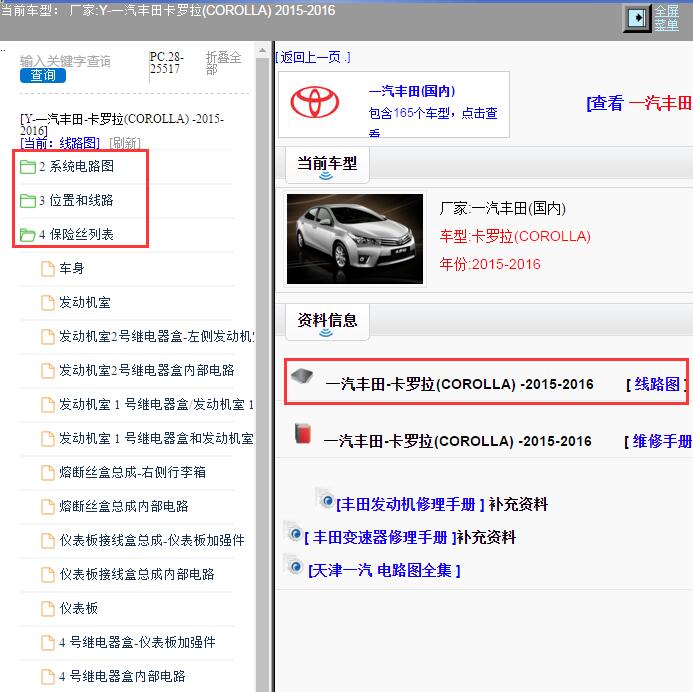
Task: Open 仪表板接线盒总成内部电路 entry
Action: coord(137,574)
